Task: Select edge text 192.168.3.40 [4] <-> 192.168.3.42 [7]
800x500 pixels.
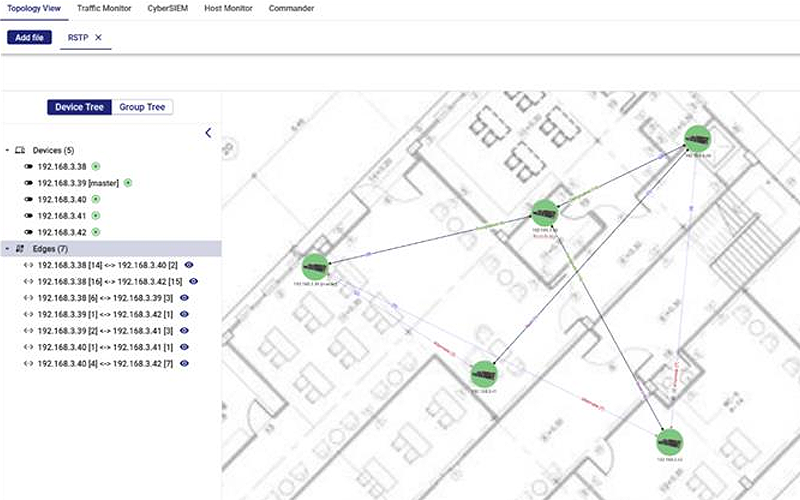Action: click(x=105, y=363)
